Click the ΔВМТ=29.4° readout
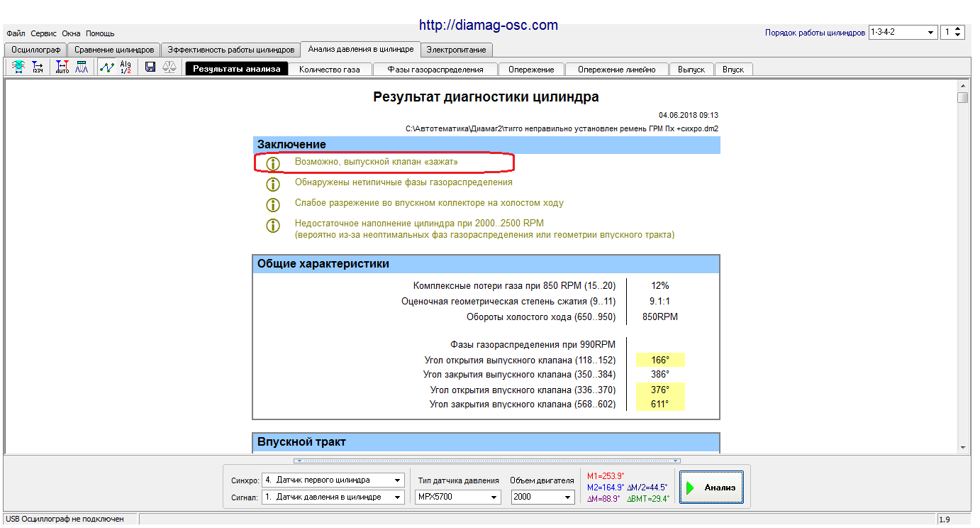This screenshot has height=528, width=980. click(x=647, y=499)
